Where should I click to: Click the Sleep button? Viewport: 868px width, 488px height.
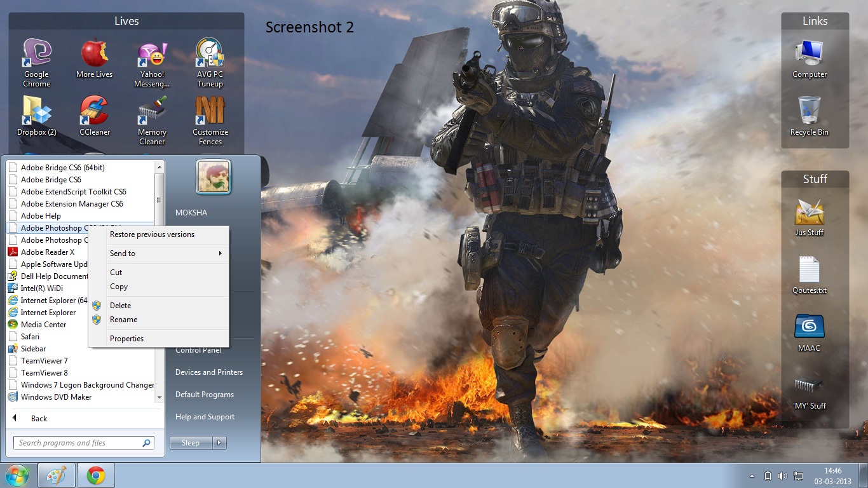click(191, 443)
